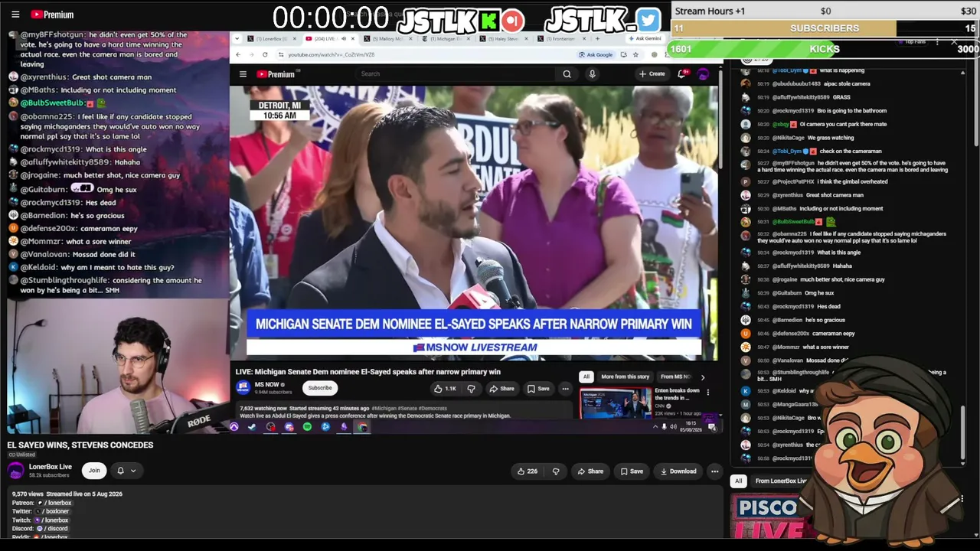Show hidden system tray icons chevron

click(655, 427)
